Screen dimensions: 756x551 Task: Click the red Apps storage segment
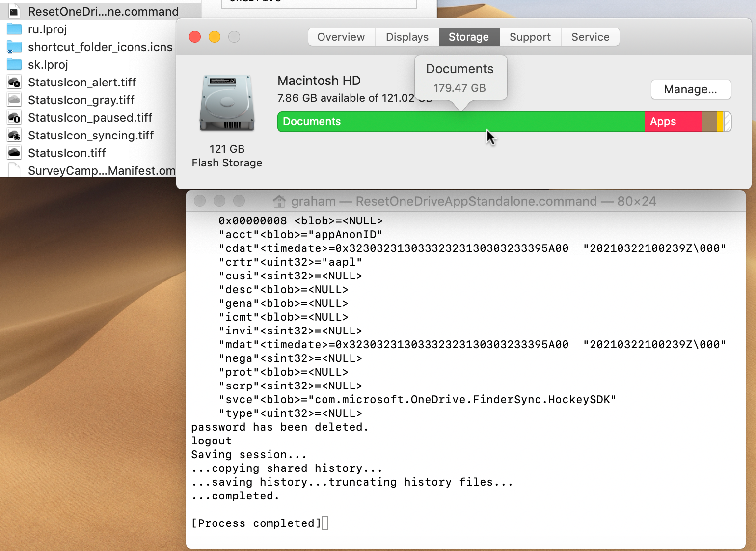[673, 122]
